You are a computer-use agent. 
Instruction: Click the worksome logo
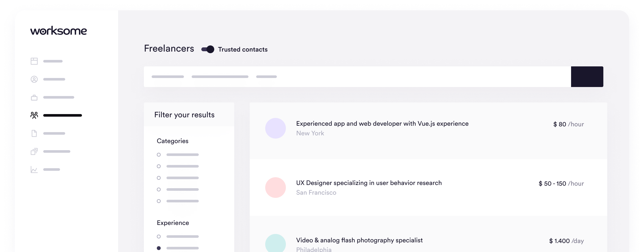[58, 31]
